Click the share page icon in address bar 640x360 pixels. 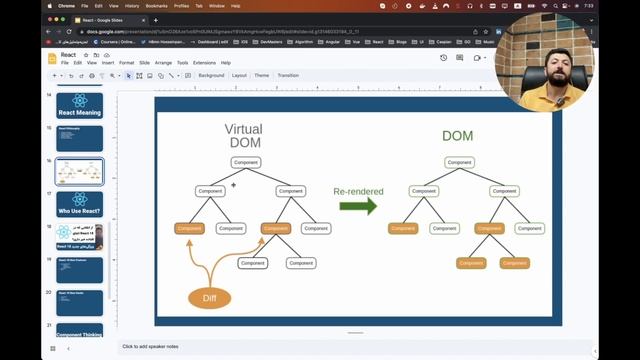(475, 31)
